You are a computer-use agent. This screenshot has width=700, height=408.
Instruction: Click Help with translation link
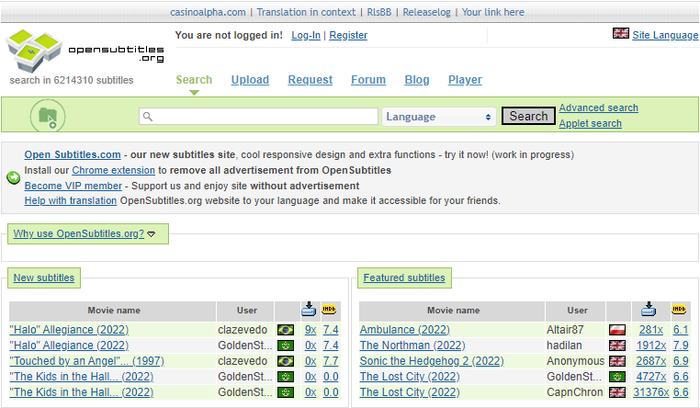coord(71,200)
